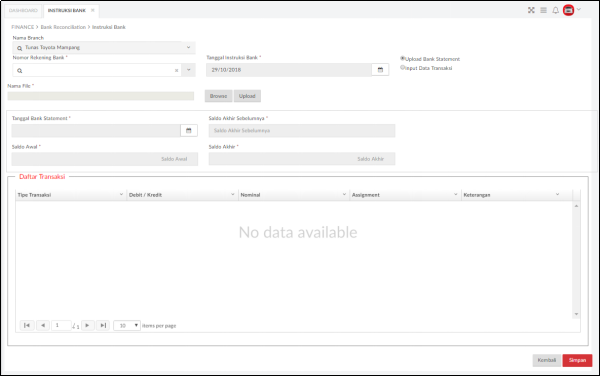
Task: Click the red Simpan button
Action: [x=577, y=360]
